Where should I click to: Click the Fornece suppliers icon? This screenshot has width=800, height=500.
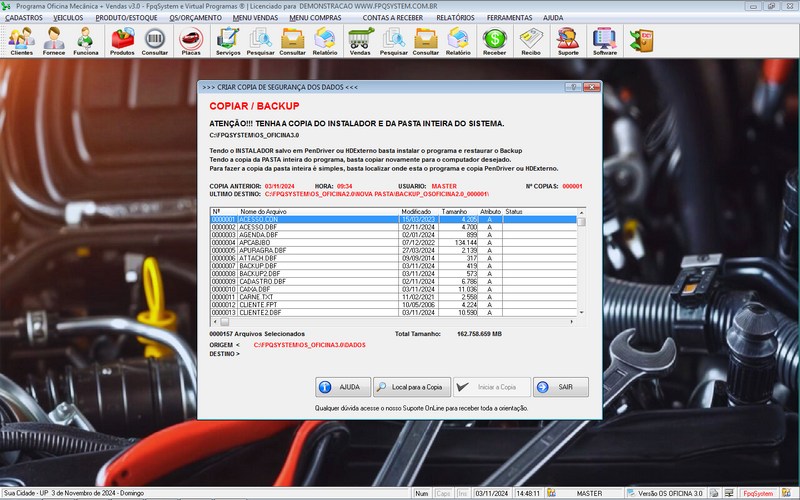(53, 40)
